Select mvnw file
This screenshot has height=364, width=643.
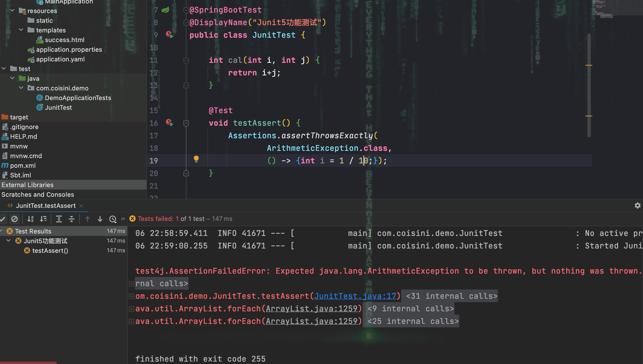coord(19,146)
